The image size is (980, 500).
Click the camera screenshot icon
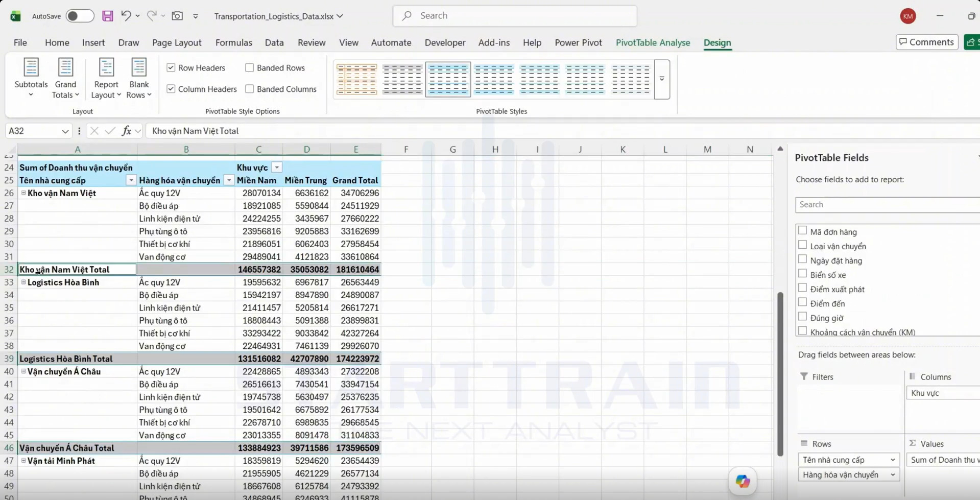[x=177, y=16]
